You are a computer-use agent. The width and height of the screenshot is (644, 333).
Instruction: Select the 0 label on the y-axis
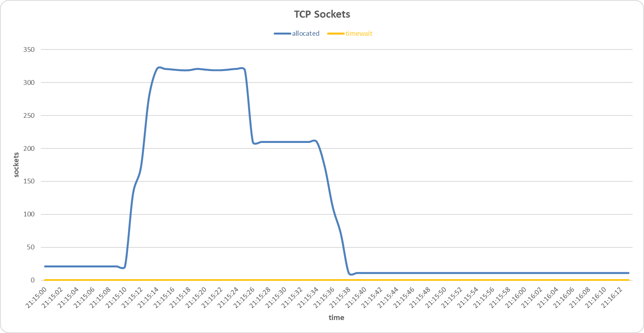[x=33, y=280]
